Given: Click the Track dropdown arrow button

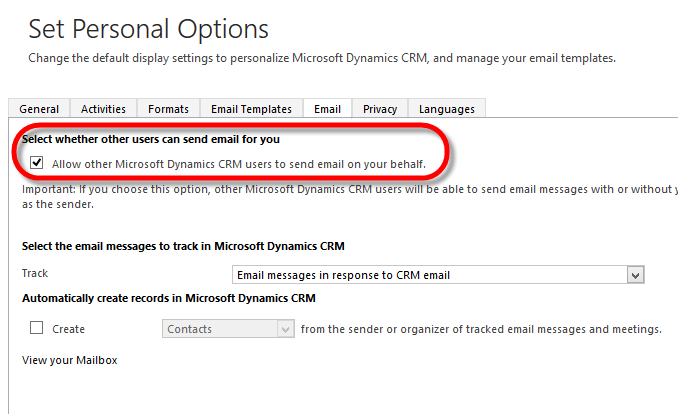Looking at the screenshot, I should pyautogui.click(x=635, y=275).
